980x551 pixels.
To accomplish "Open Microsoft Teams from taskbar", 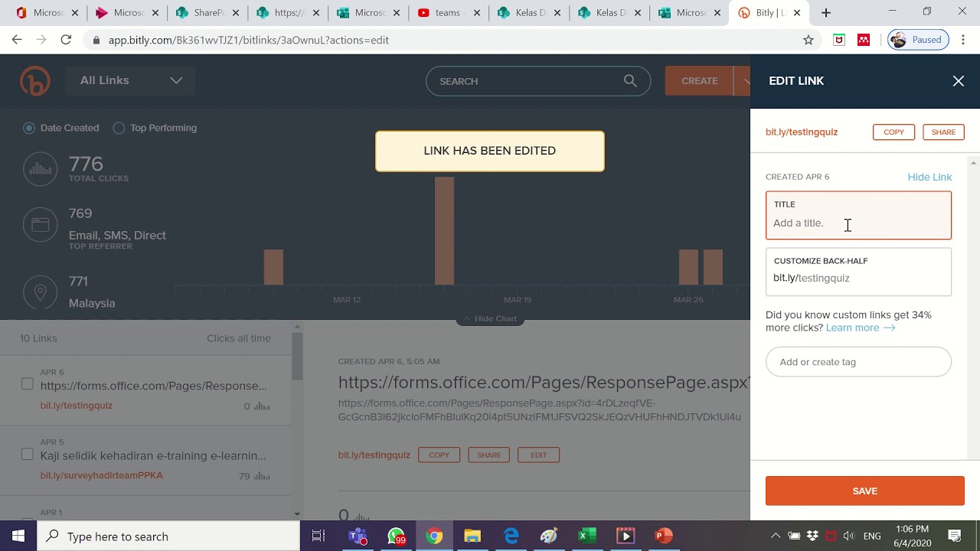I will pos(358,536).
